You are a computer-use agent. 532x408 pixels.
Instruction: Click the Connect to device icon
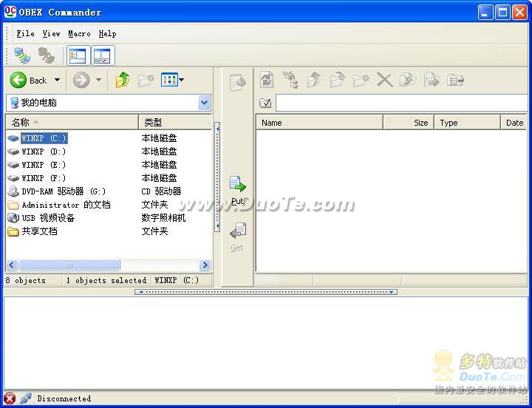(x=22, y=55)
